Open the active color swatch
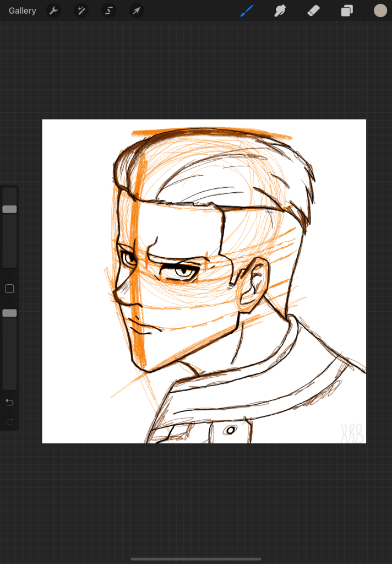392x564 pixels. (380, 10)
